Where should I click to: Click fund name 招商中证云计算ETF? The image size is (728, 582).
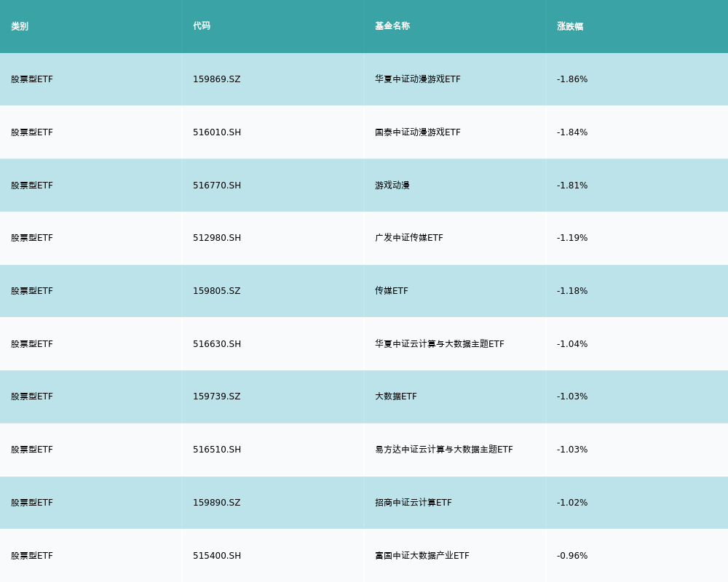click(414, 503)
